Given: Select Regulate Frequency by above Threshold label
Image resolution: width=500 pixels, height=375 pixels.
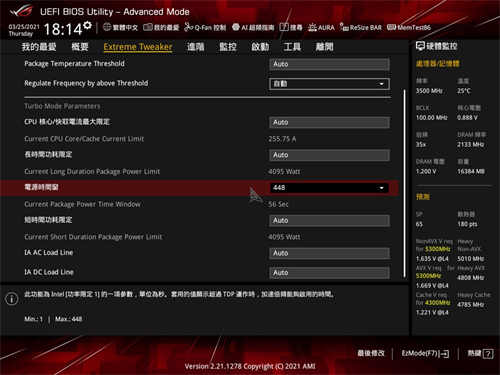Looking at the screenshot, I should 86,83.
